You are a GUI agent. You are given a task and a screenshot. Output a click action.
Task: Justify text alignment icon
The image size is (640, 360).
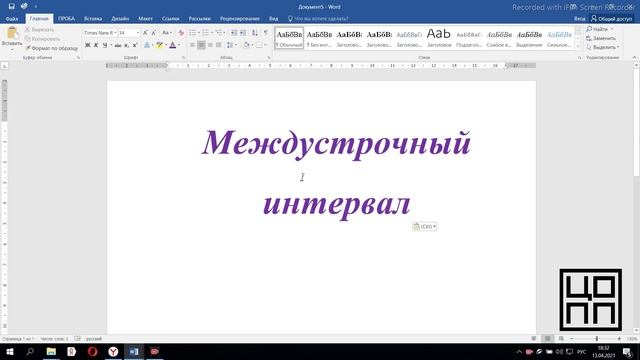[x=219, y=45]
